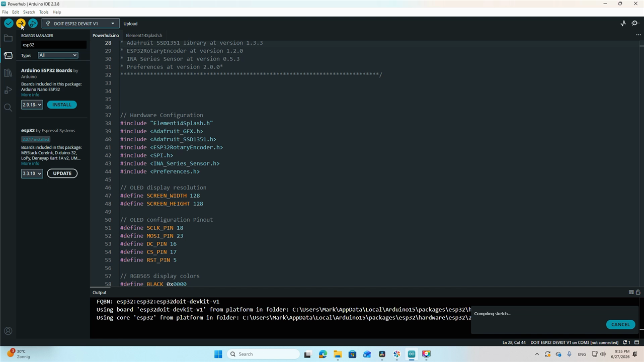Open the Debug sidebar panel
Viewport: 644px width, 362px height.
[8, 90]
